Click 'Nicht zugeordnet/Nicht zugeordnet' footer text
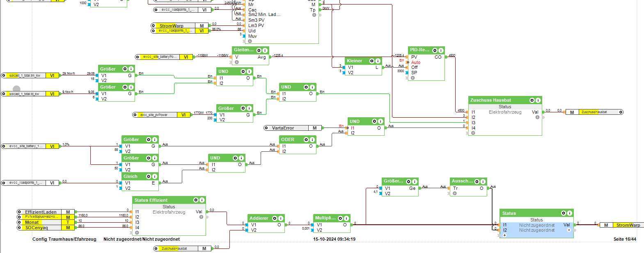644x253 pixels. [142, 239]
